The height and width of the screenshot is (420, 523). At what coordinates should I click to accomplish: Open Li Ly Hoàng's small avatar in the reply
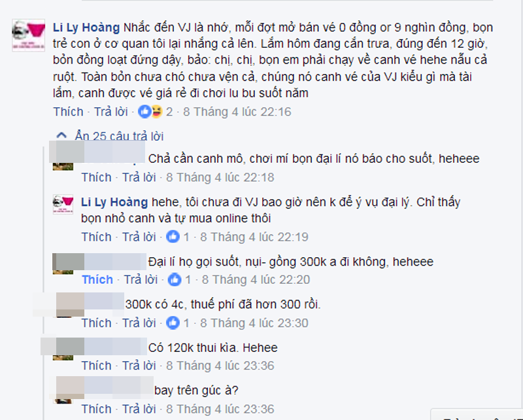(63, 204)
